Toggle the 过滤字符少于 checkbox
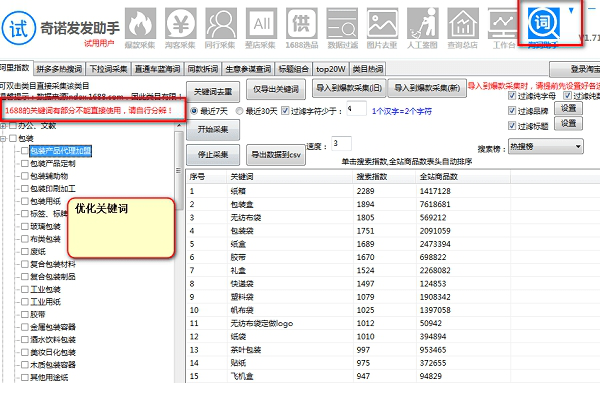 pyautogui.click(x=285, y=111)
